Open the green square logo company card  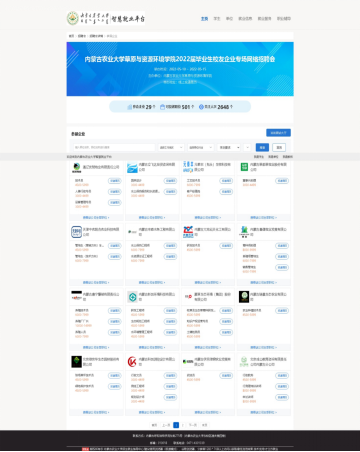tap(244, 167)
